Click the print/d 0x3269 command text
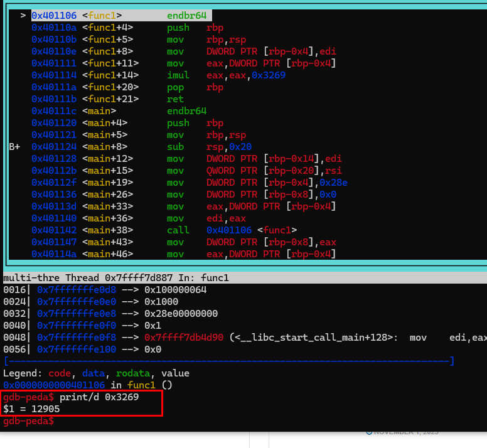This screenshot has width=487, height=448. click(99, 397)
